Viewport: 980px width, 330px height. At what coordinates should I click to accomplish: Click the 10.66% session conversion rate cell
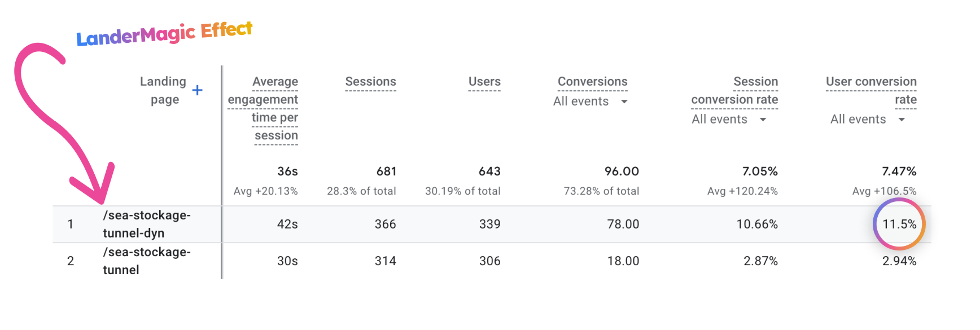756,224
